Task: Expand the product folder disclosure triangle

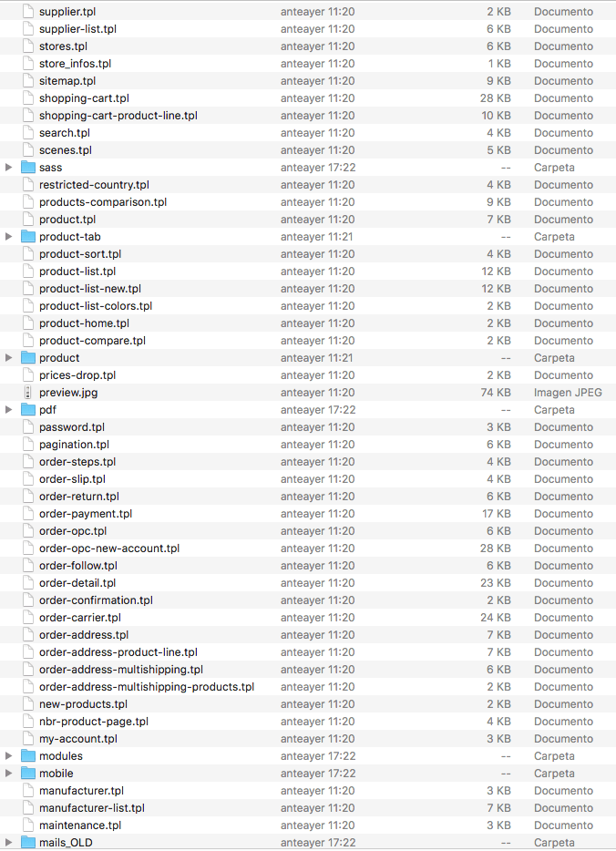Action: click(9, 358)
